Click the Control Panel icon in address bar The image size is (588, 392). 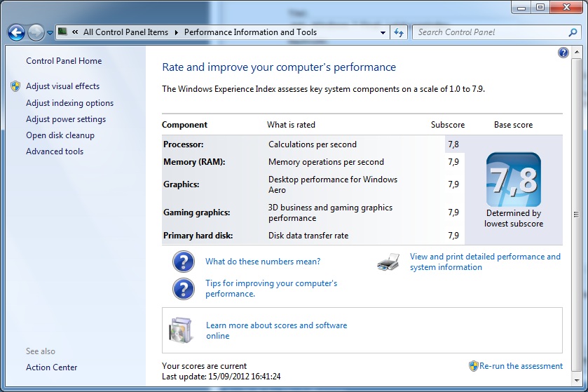(62, 32)
